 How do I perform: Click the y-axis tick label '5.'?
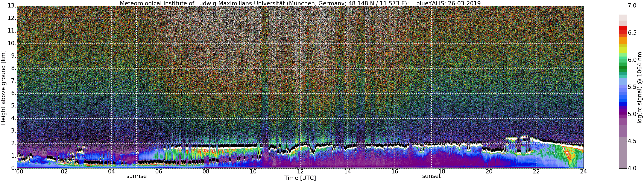(13, 106)
